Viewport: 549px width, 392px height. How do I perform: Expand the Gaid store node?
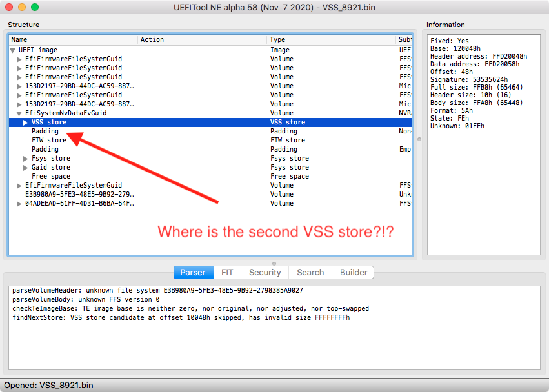pyautogui.click(x=26, y=168)
